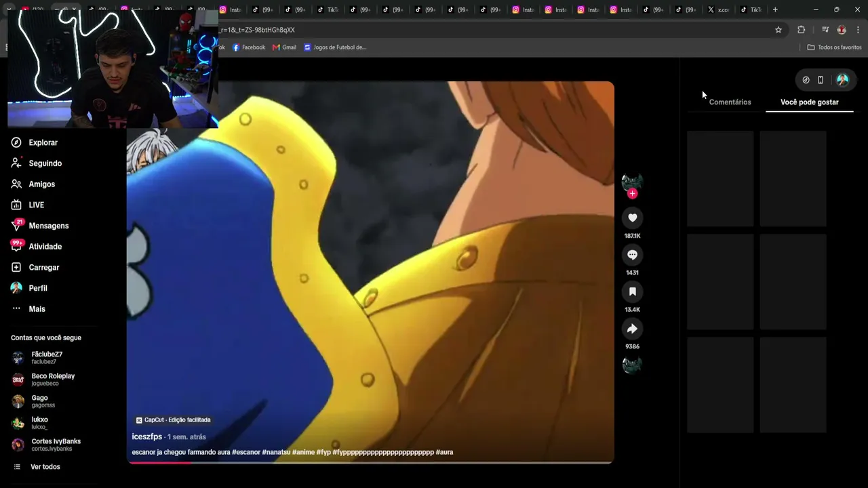Open the #anime hashtag
Image resolution: width=868 pixels, height=488 pixels.
303,452
